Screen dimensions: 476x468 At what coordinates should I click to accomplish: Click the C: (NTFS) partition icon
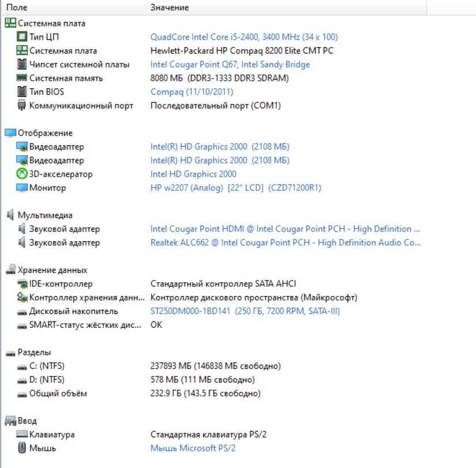tap(22, 367)
